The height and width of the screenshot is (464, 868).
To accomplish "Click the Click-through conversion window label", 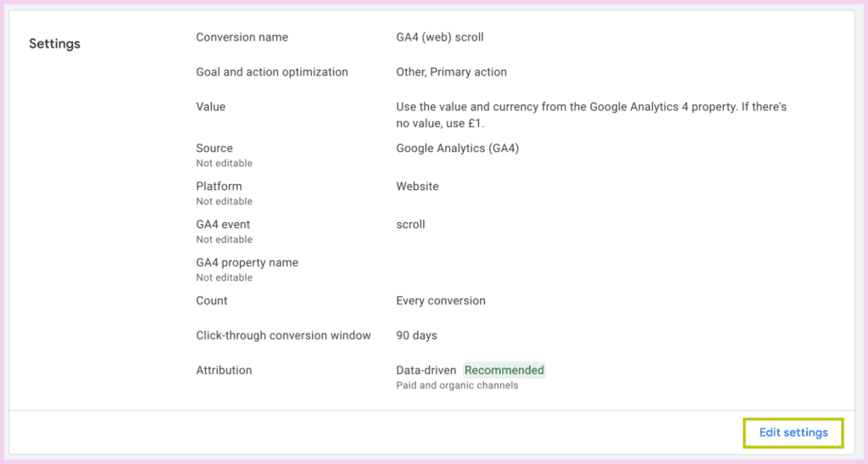I will coord(283,336).
